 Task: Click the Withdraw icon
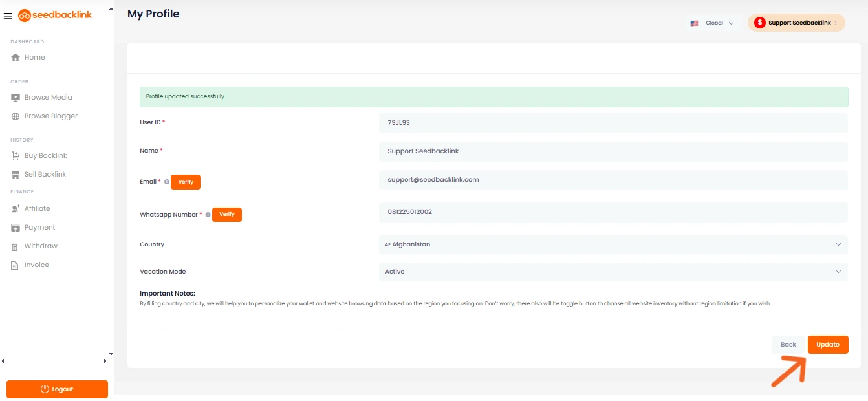(x=16, y=246)
